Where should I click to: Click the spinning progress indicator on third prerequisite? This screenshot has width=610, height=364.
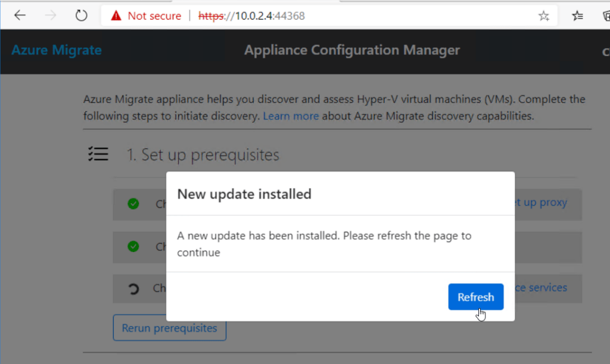[x=133, y=288]
